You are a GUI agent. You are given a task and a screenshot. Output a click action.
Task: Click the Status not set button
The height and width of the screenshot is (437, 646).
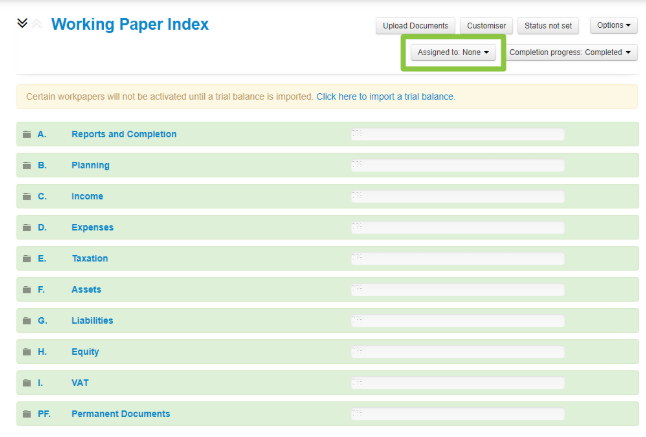[x=548, y=25]
